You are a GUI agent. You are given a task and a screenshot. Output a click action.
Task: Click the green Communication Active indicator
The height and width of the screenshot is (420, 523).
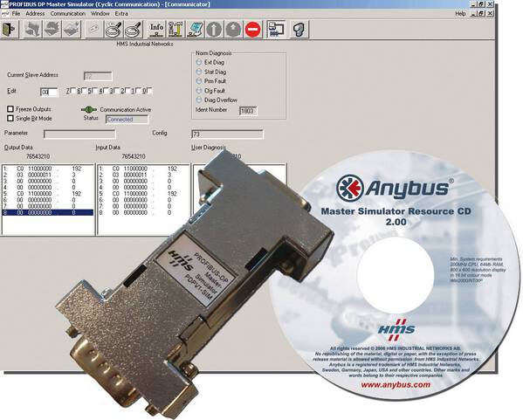pos(89,109)
